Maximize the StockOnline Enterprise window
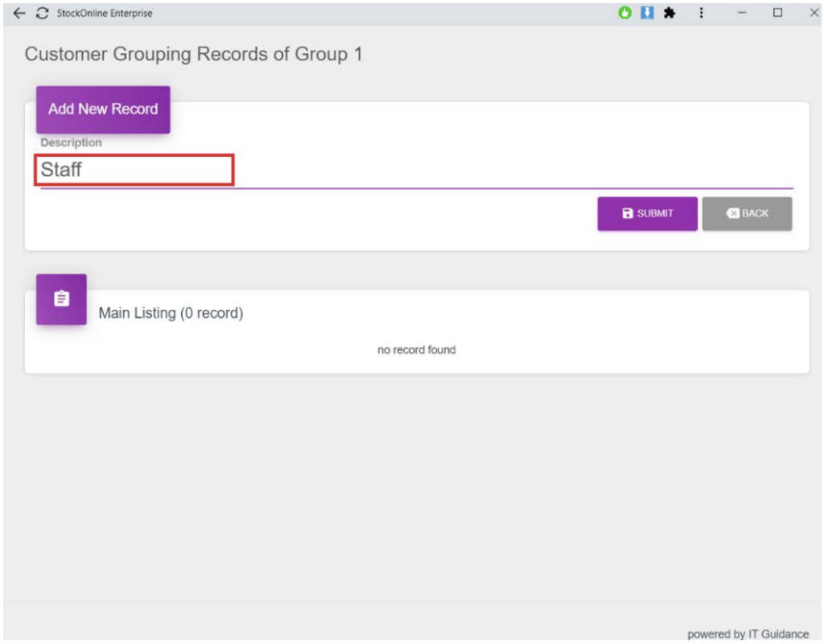The height and width of the screenshot is (644, 824). pyautogui.click(x=777, y=13)
